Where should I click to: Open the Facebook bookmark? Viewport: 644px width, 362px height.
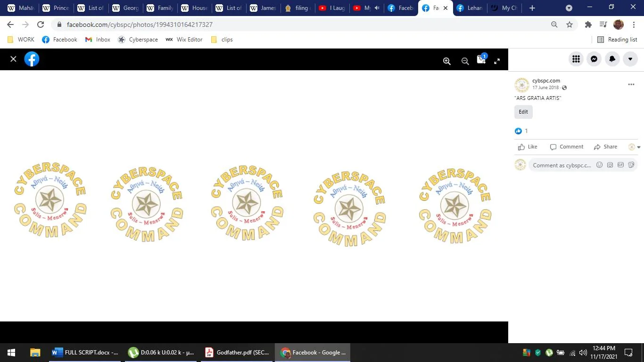pos(60,40)
